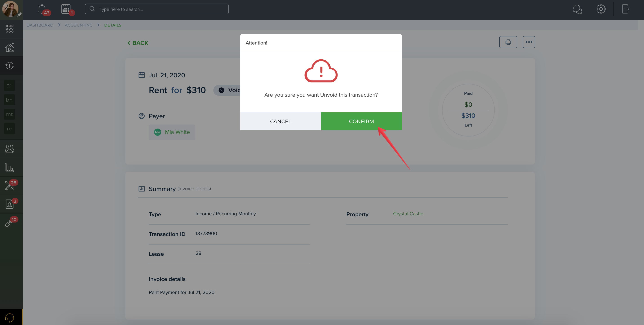This screenshot has width=644, height=325.
Task: Open Contacts people icon in sidebar
Action: [x=10, y=149]
